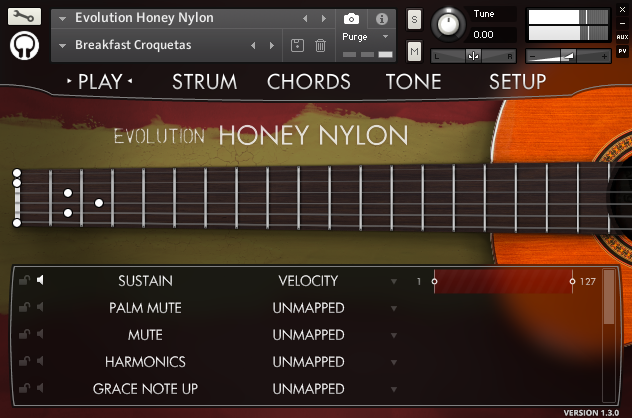The height and width of the screenshot is (418, 632).
Task: Toggle the speaker icon for SUSTAIN
Action: point(41,281)
